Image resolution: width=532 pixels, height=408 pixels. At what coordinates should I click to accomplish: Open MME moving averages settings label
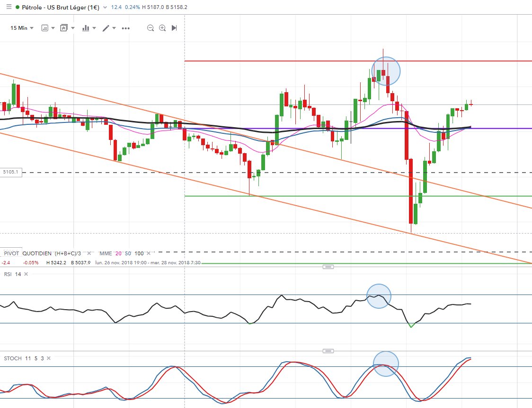point(106,253)
